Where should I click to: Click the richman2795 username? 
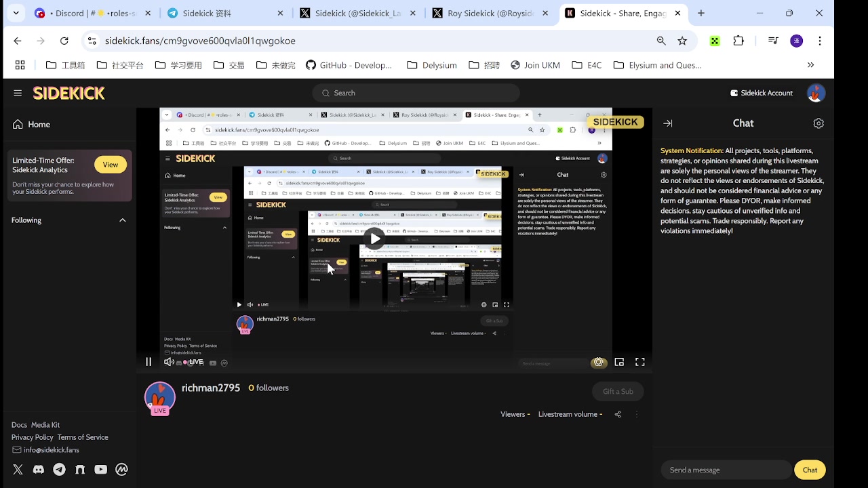[x=211, y=388]
